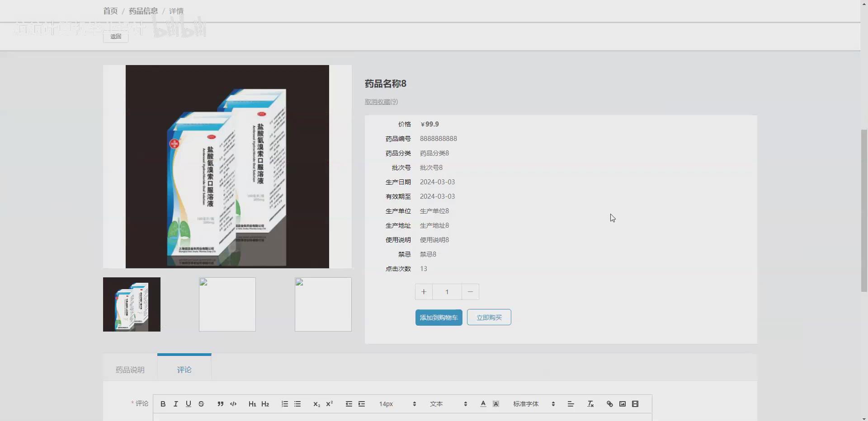Insert a hyperlink in the editor
This screenshot has height=421, width=868.
point(610,404)
